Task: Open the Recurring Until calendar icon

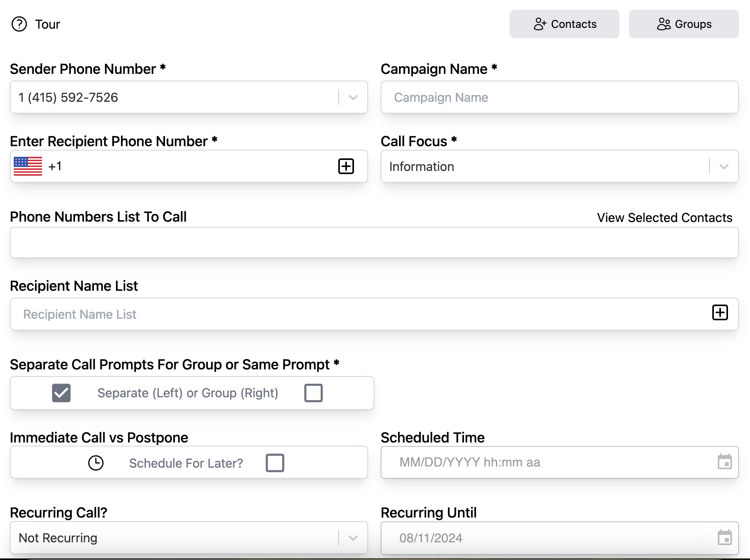Action: (724, 537)
